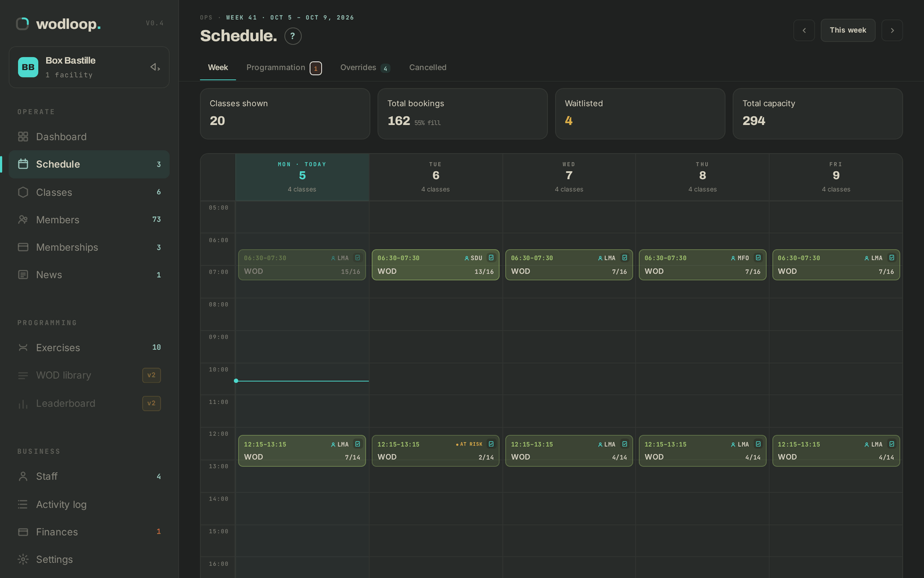Click clipboard-check icon on Tuesday 12:15 WOD

pos(491,444)
